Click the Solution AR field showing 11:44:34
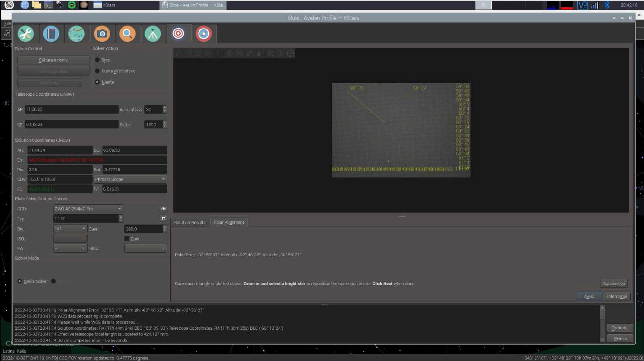 click(x=60, y=150)
